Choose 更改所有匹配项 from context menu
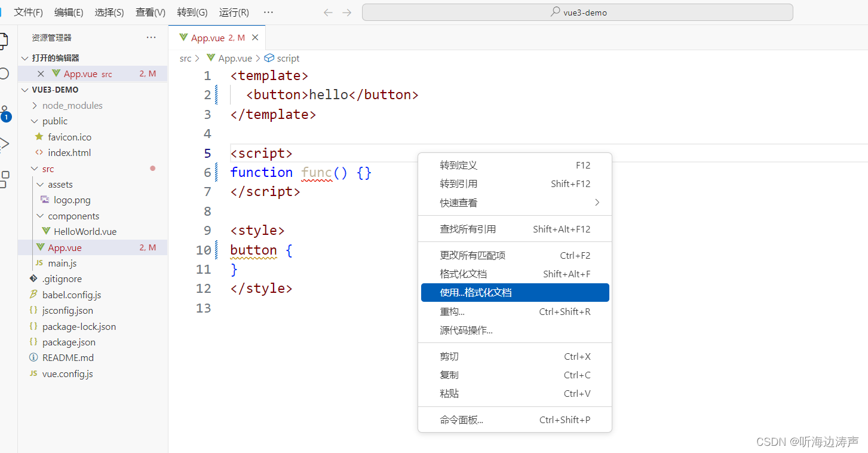 (x=515, y=255)
